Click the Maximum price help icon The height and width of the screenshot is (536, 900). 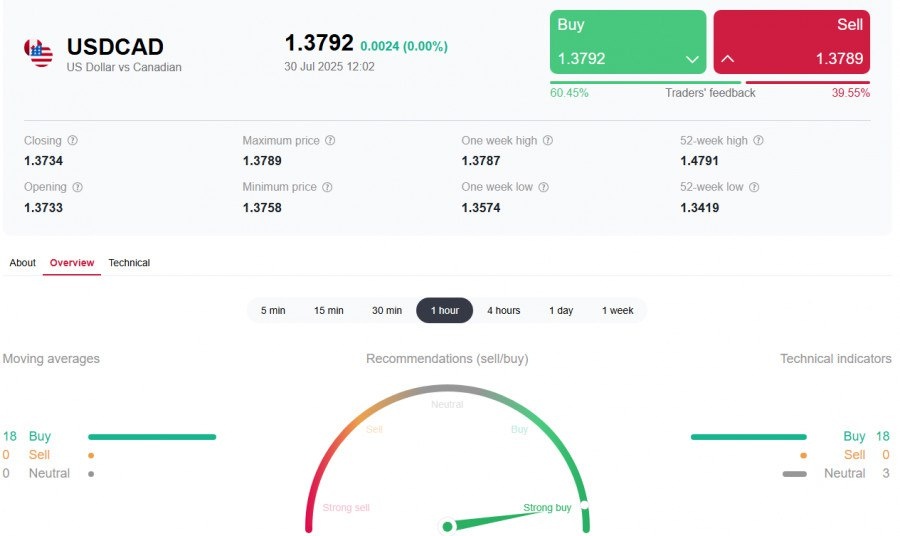[330, 140]
